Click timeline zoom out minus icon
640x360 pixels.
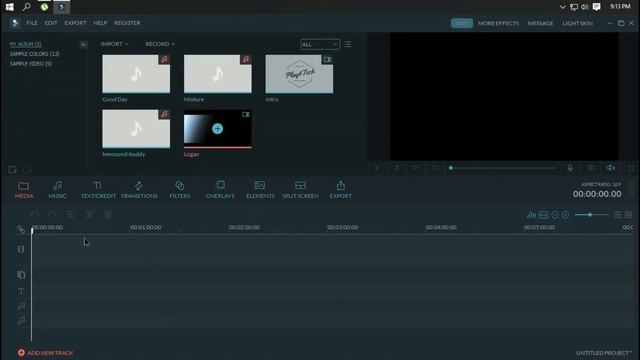pos(555,215)
